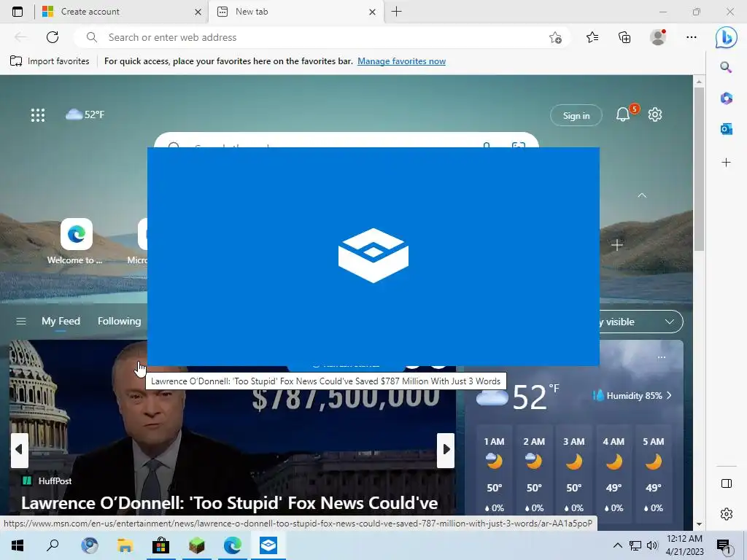Open the feed hamburger menu
Image resolution: width=747 pixels, height=560 pixels.
coord(21,322)
